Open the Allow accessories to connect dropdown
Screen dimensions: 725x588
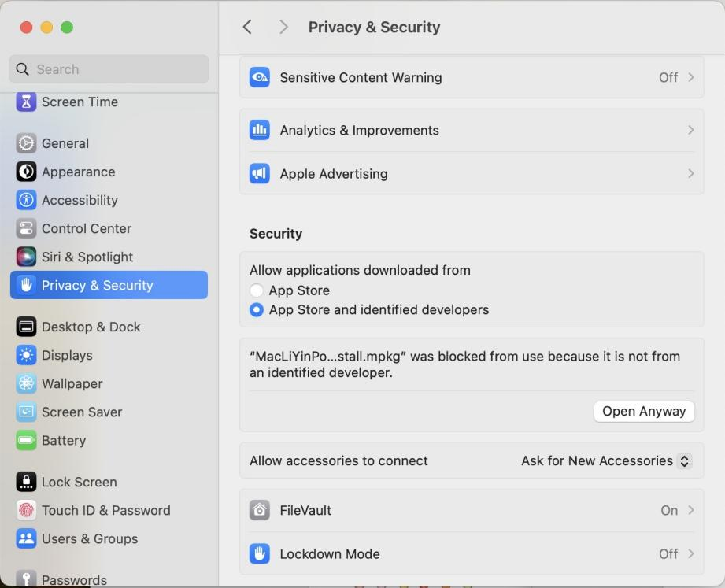point(605,460)
